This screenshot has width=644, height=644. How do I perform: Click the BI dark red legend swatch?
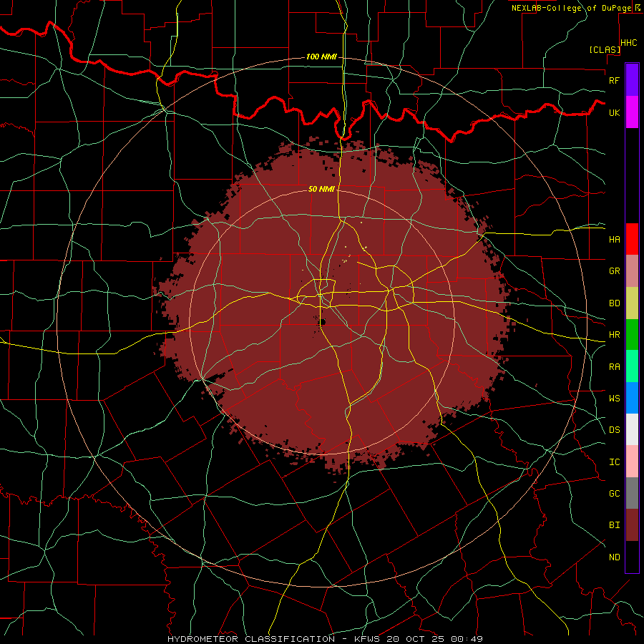[x=632, y=525]
